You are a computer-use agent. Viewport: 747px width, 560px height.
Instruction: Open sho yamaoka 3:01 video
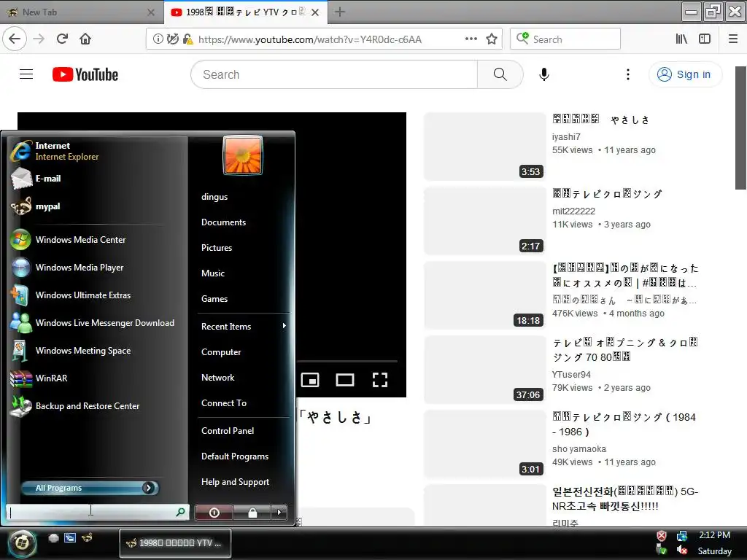click(x=484, y=444)
